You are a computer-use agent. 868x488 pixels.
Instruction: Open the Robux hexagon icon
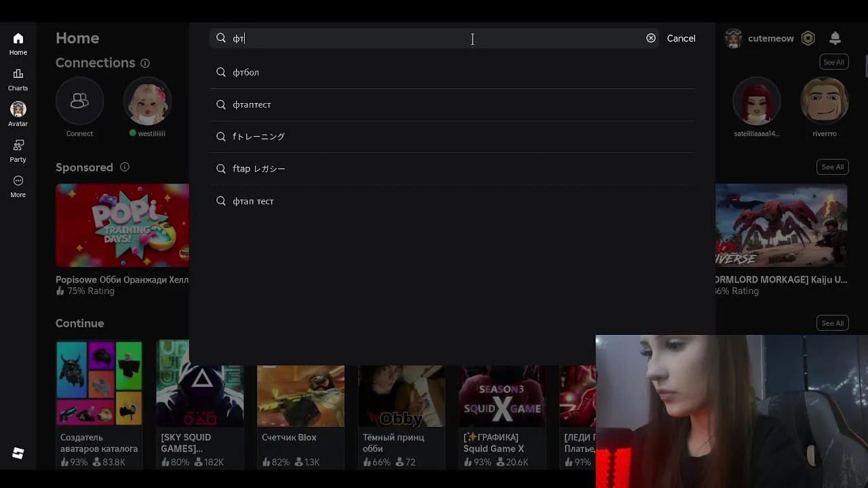[808, 39]
